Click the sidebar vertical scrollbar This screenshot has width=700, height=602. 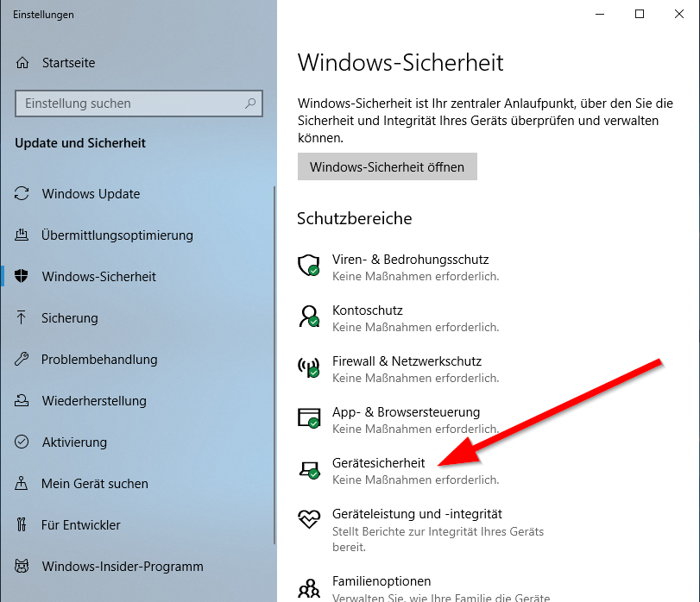[x=274, y=365]
